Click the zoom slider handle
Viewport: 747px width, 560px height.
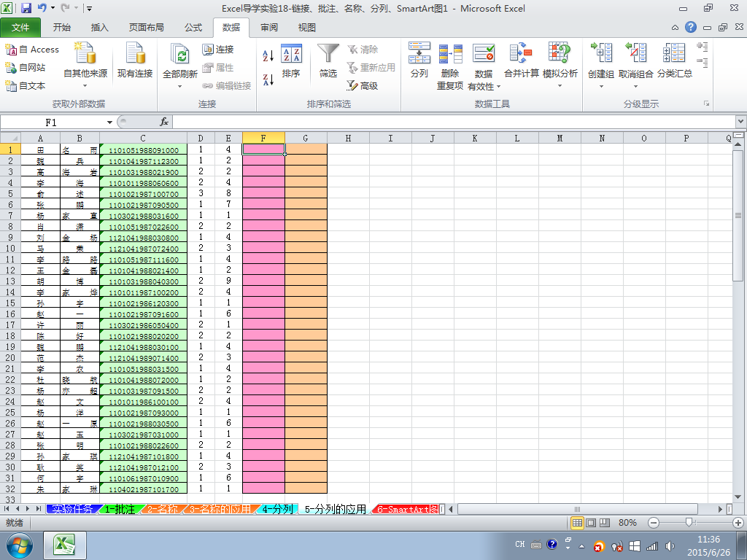coord(689,523)
